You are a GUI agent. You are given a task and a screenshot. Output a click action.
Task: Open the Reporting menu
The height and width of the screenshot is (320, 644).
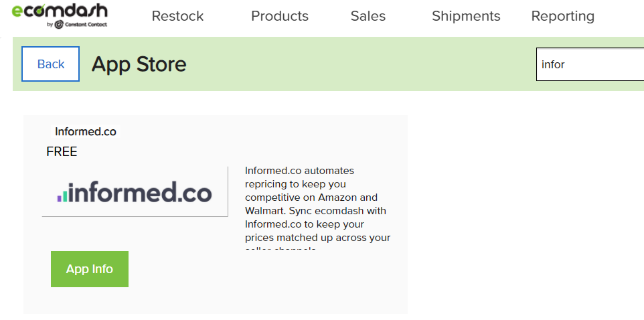pos(563,16)
